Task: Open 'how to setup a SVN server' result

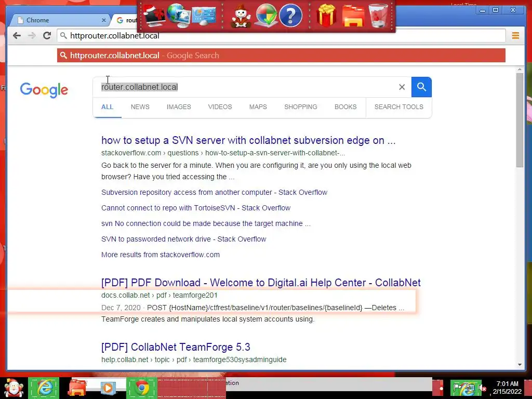Action: coord(248,140)
